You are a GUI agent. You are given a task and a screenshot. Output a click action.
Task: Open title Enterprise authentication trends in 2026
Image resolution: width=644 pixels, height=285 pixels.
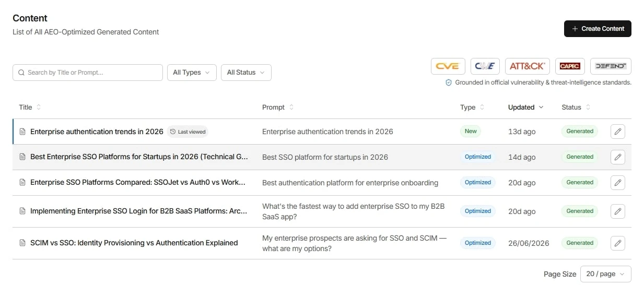[97, 132]
